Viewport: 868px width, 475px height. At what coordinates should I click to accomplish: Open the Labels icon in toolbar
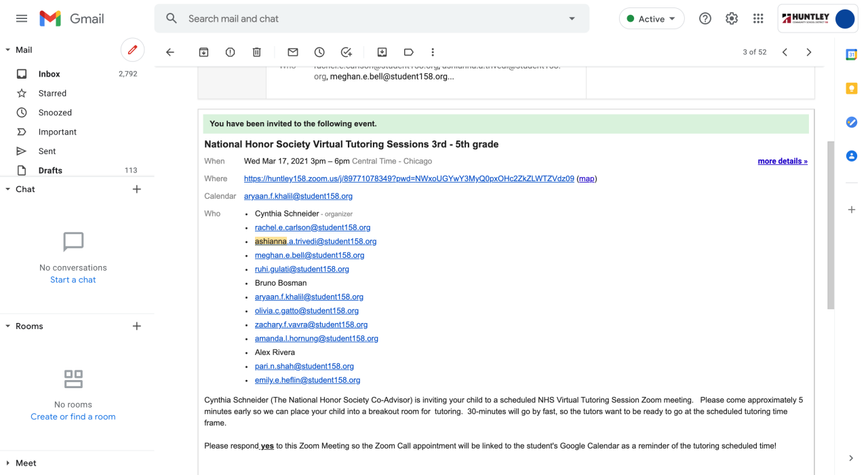click(x=408, y=52)
